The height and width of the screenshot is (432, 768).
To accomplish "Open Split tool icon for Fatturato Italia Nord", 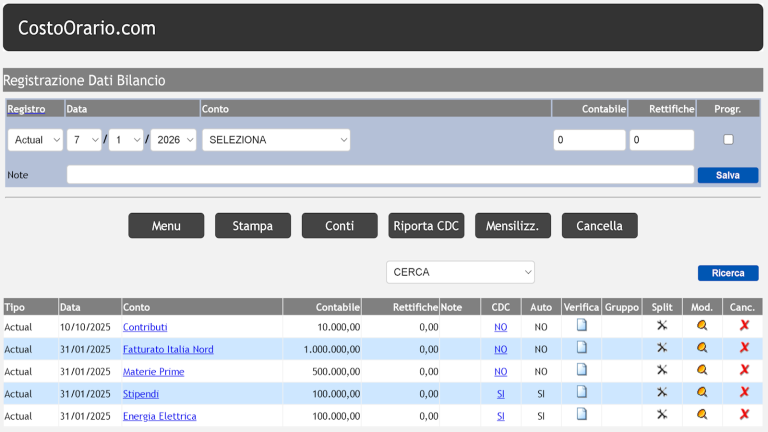I will pos(661,349).
